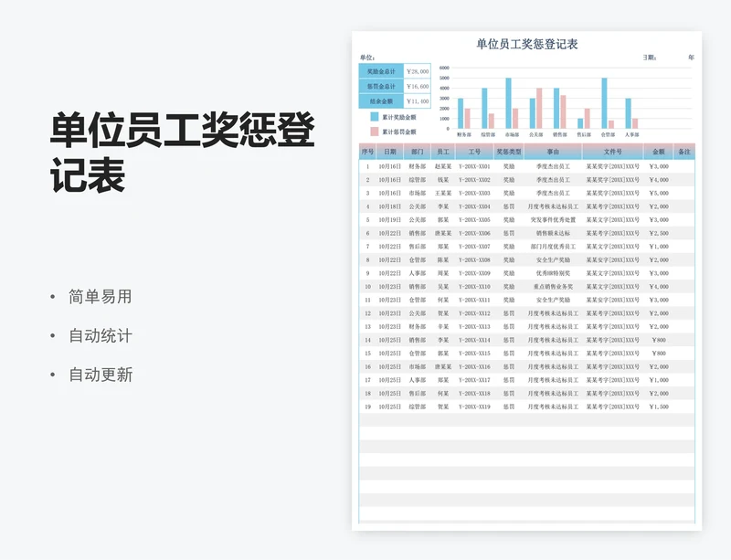Click the bullet text 自动统计

pyautogui.click(x=101, y=335)
